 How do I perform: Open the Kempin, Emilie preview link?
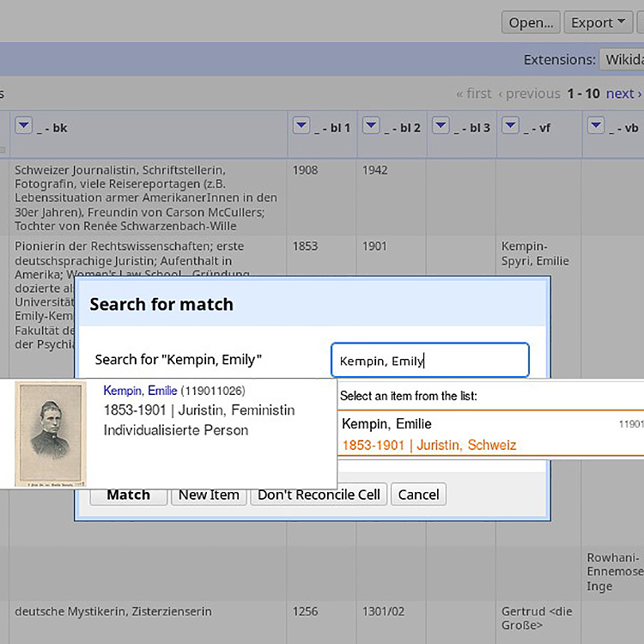tap(140, 391)
